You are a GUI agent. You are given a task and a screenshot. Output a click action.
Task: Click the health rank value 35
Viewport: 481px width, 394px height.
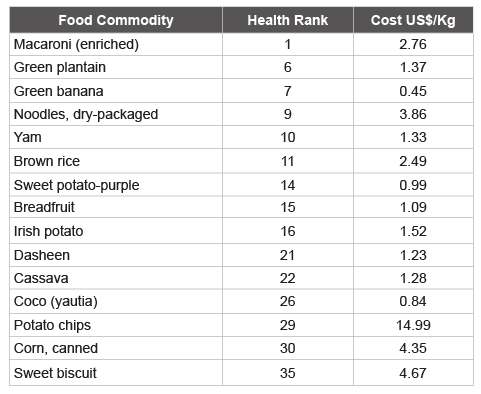click(x=288, y=373)
